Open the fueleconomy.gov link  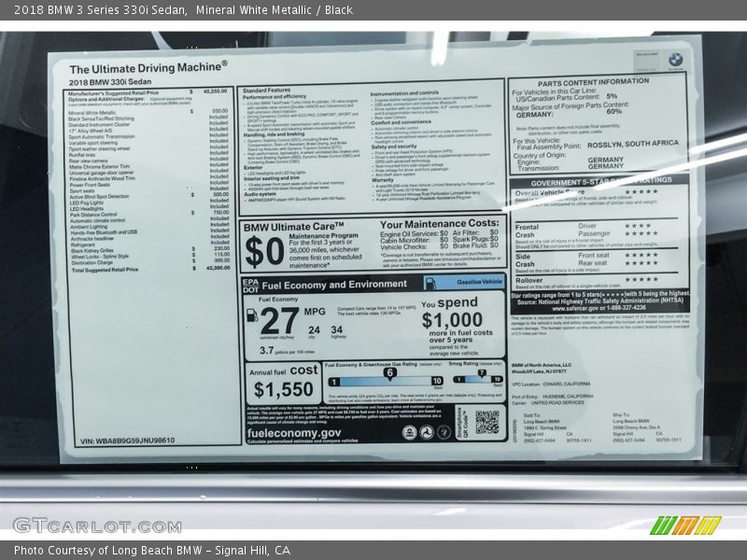click(294, 433)
